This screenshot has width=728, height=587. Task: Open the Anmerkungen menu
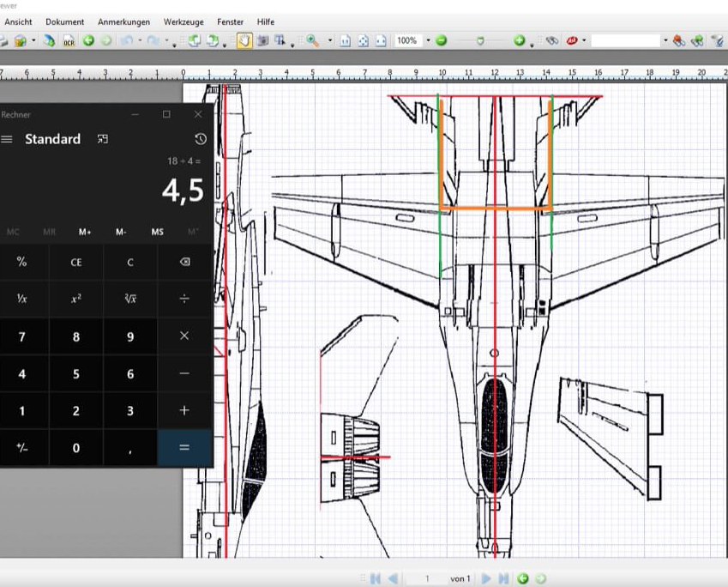tap(123, 21)
